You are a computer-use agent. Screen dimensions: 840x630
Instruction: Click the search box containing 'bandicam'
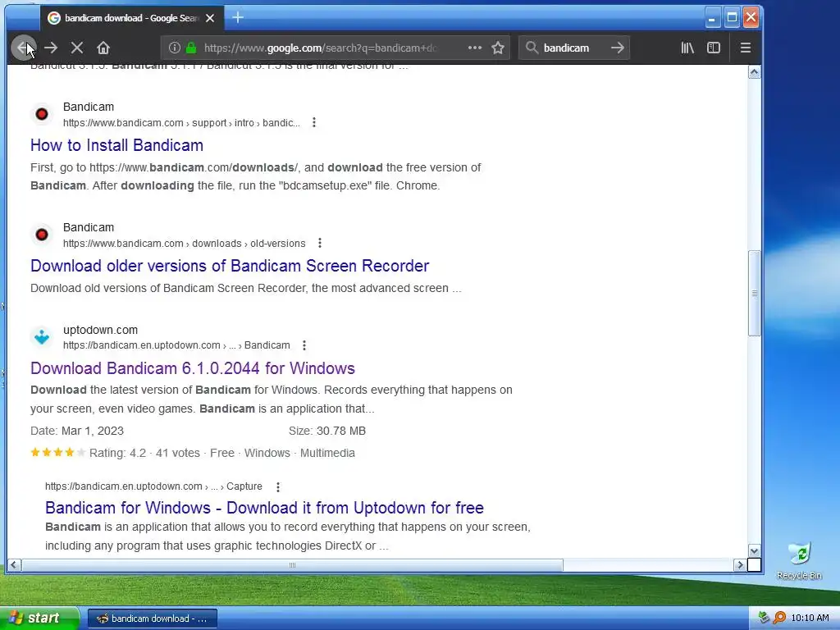coord(573,48)
